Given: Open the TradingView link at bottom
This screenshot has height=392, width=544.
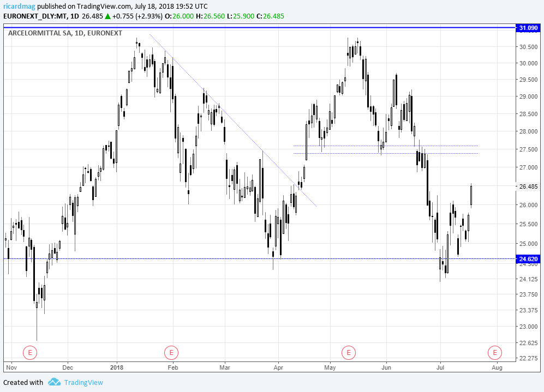Looking at the screenshot, I should (x=83, y=382).
